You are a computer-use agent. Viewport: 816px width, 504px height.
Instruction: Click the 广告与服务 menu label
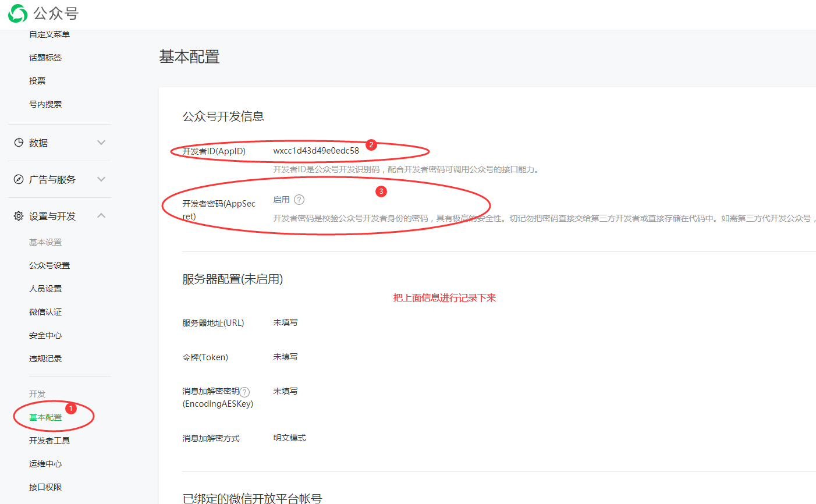[x=52, y=179]
